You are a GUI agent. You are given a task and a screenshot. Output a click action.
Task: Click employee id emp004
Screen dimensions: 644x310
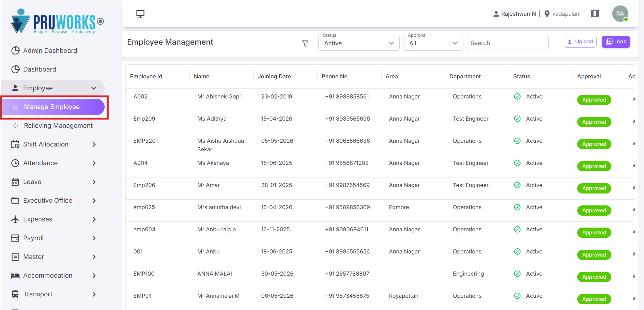[x=144, y=229]
